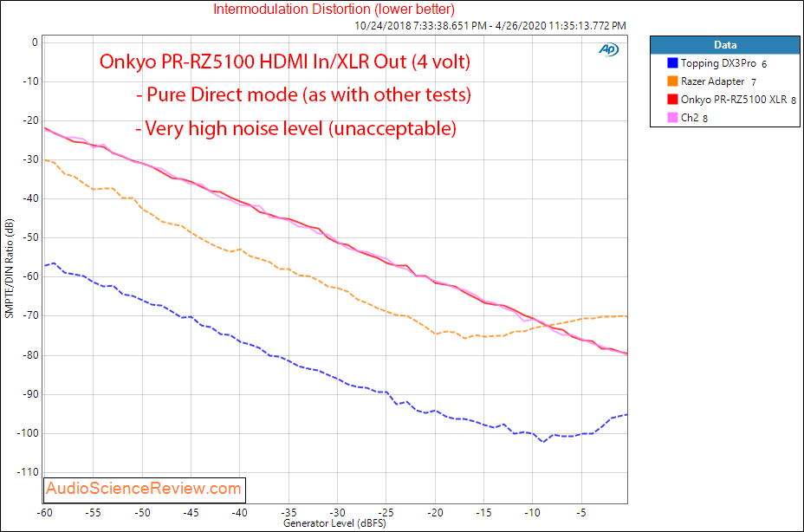Click the AP logo in the chart corner

pyautogui.click(x=609, y=49)
